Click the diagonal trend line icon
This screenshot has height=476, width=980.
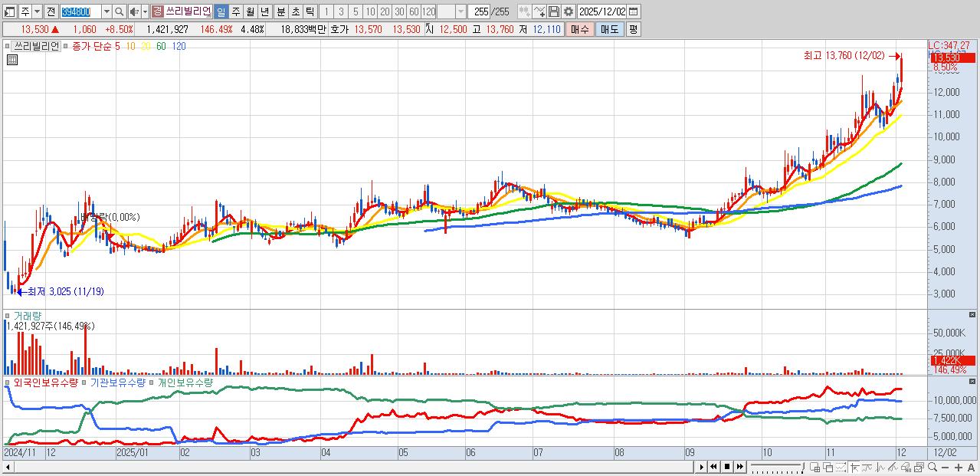point(893,467)
